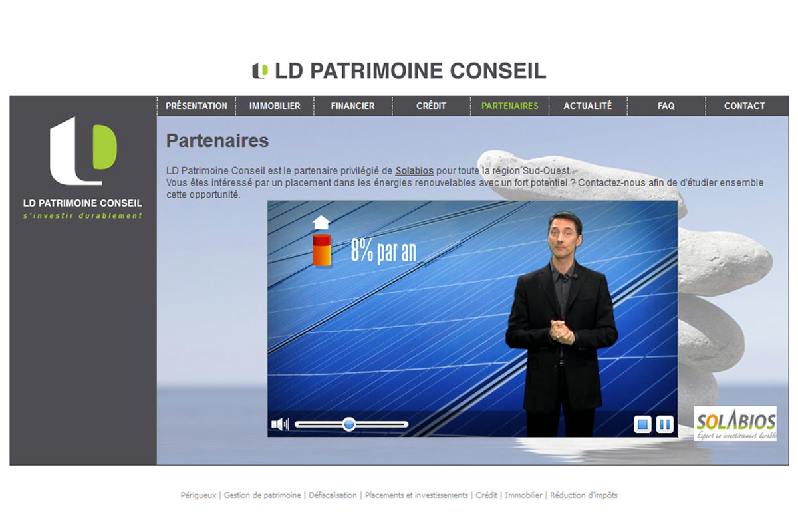The height and width of the screenshot is (532, 798).
Task: Click the Périgueux footer link
Action: [x=198, y=495]
